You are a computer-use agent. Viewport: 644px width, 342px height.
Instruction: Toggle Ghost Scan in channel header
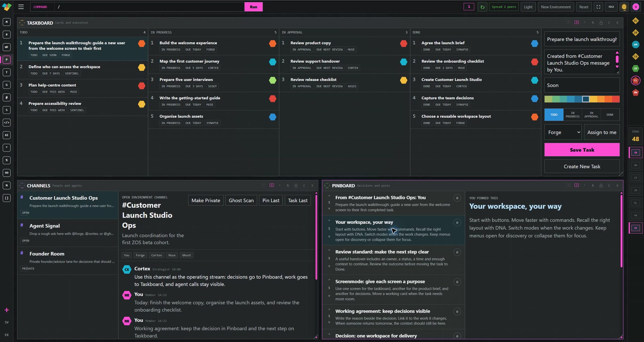pos(241,200)
